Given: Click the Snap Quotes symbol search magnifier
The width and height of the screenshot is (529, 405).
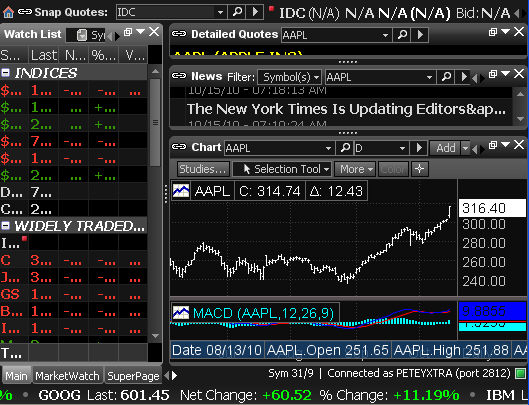Looking at the screenshot, I should point(237,12).
